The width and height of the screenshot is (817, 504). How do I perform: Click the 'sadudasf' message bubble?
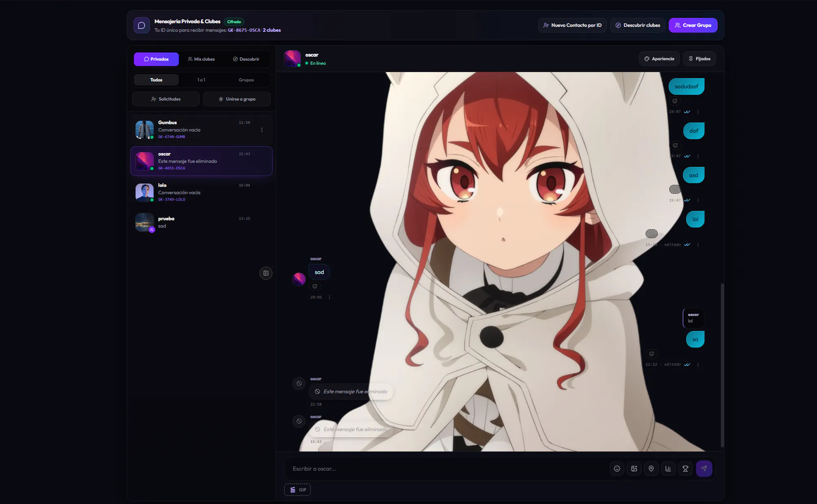point(686,86)
